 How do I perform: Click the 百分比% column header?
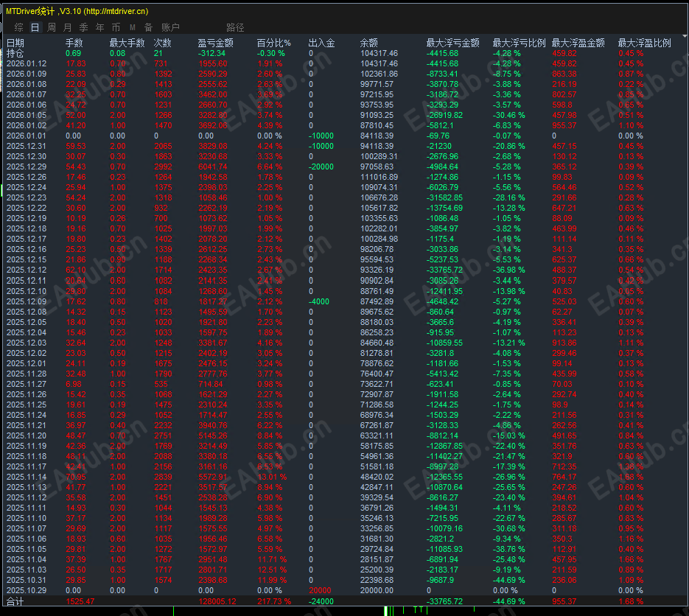click(x=273, y=43)
